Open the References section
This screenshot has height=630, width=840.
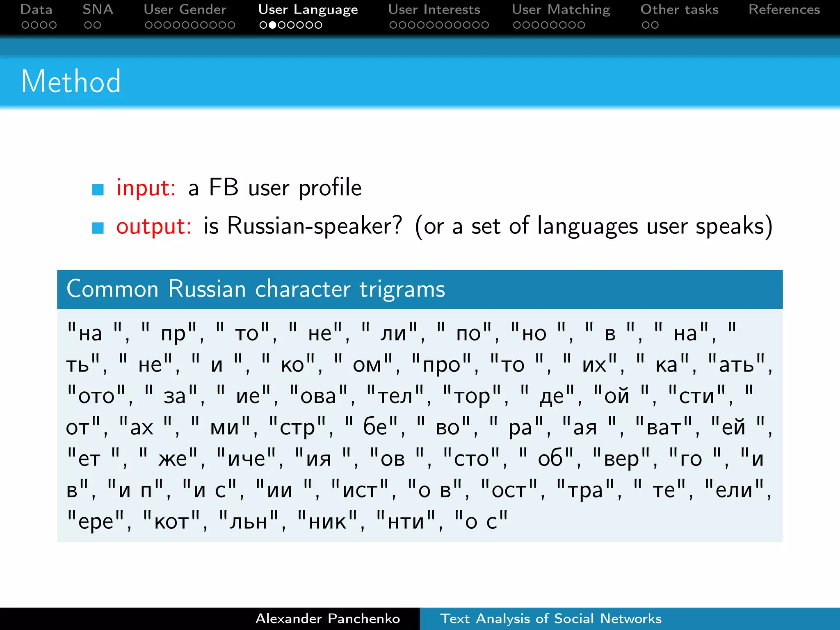click(x=784, y=9)
